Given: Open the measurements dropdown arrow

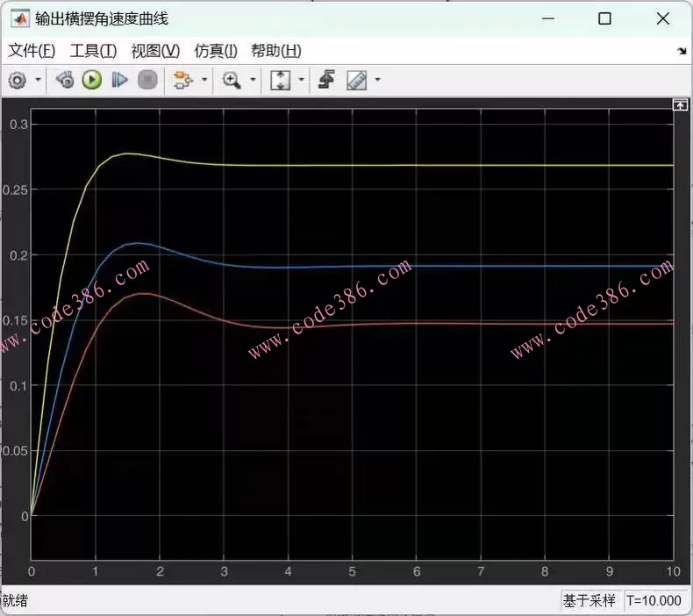Looking at the screenshot, I should coord(378,81).
